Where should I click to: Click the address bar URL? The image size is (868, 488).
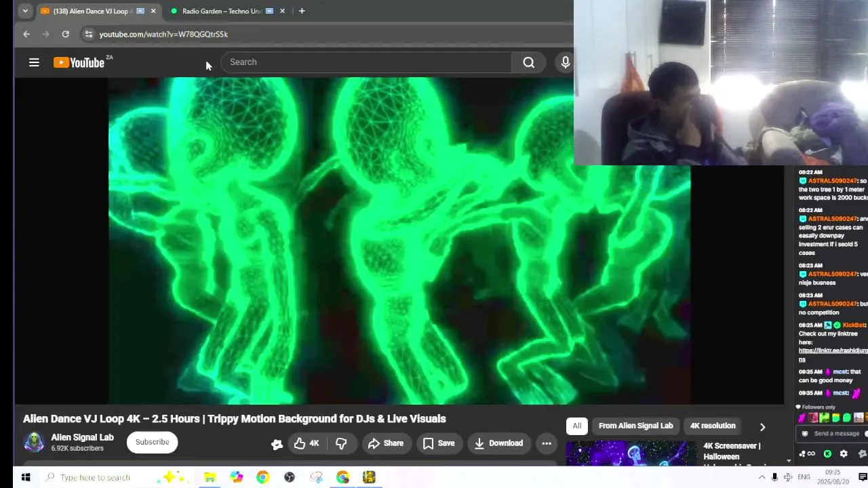[163, 34]
